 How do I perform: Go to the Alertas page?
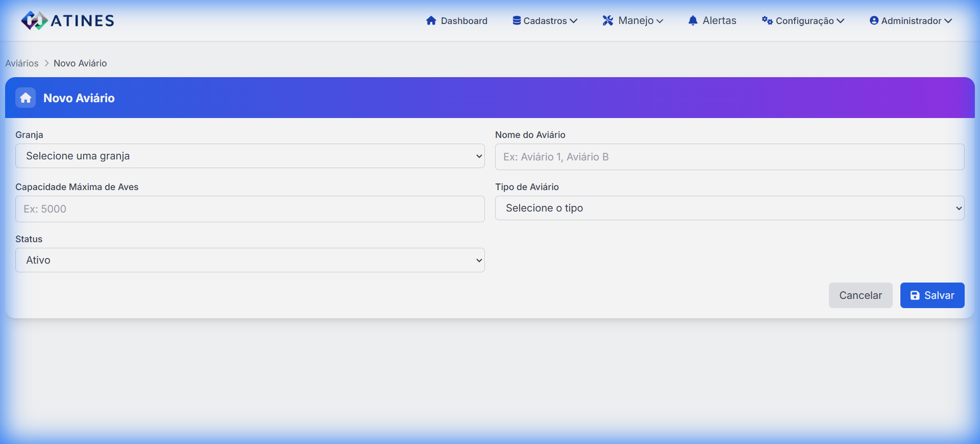pyautogui.click(x=719, y=20)
